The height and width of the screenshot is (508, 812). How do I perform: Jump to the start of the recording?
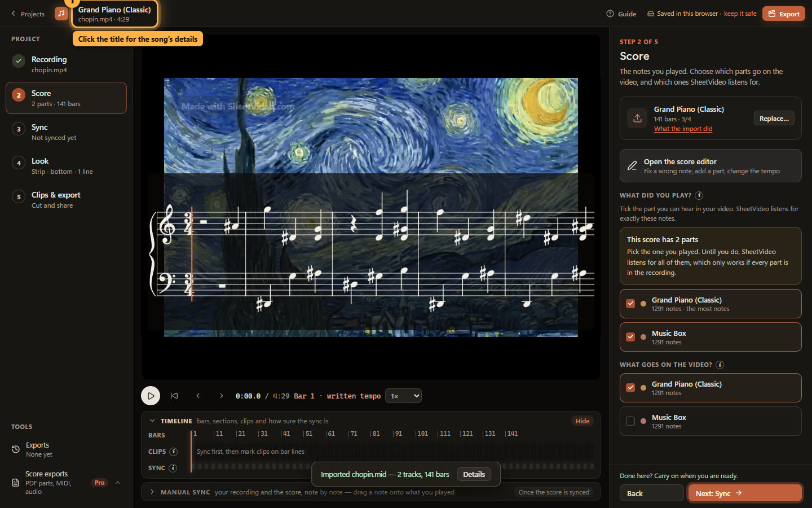click(x=174, y=396)
